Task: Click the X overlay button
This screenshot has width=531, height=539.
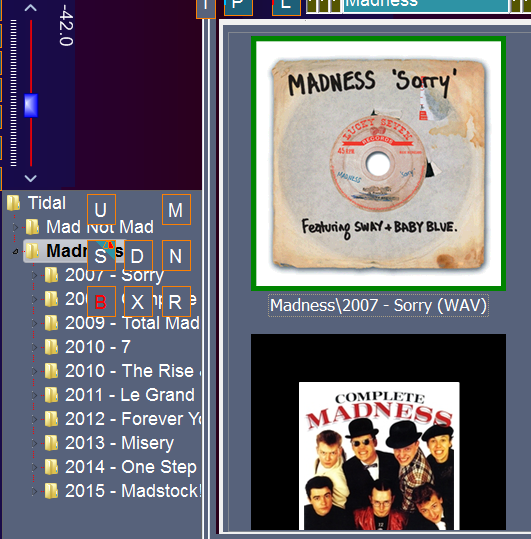Action: (x=138, y=301)
